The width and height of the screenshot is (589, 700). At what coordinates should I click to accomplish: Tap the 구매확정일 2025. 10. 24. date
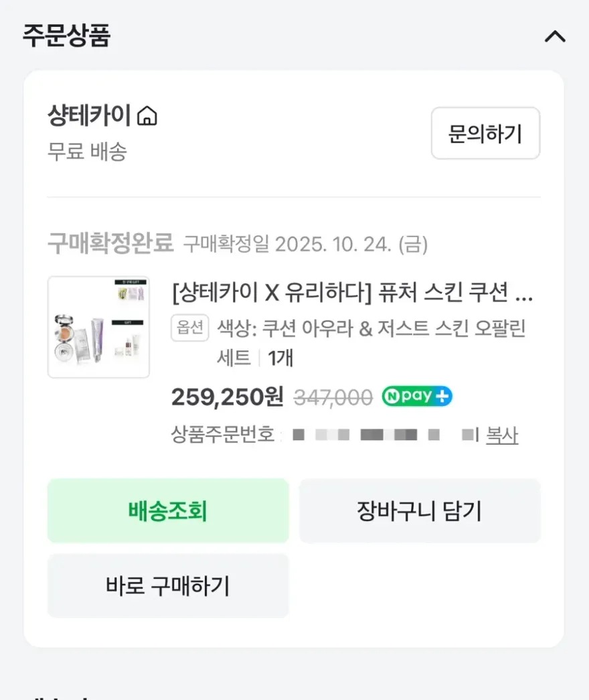[305, 244]
